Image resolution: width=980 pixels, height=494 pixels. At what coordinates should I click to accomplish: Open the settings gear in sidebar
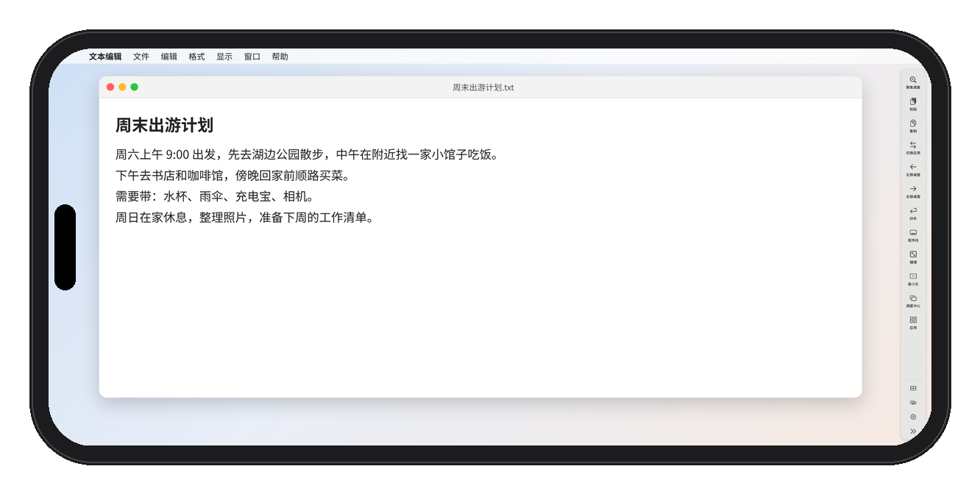[913, 417]
